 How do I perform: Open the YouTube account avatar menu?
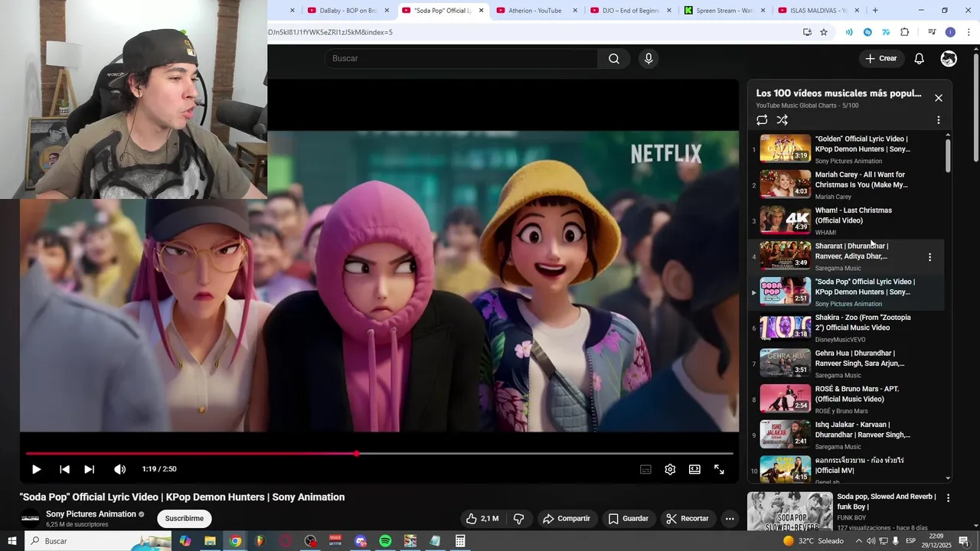(x=949, y=59)
